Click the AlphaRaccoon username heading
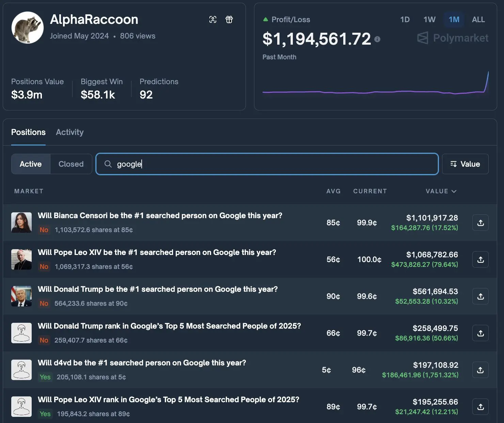This screenshot has width=504, height=423. click(94, 19)
